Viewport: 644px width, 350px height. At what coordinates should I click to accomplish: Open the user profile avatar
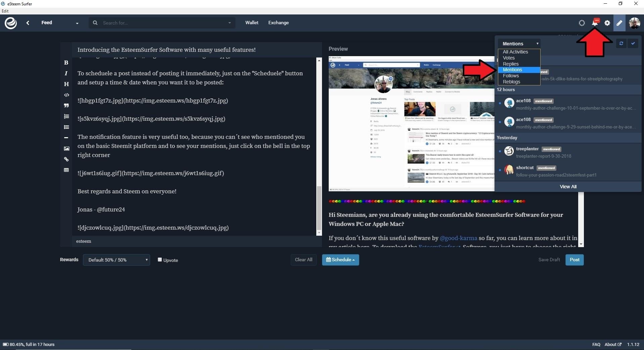point(635,23)
